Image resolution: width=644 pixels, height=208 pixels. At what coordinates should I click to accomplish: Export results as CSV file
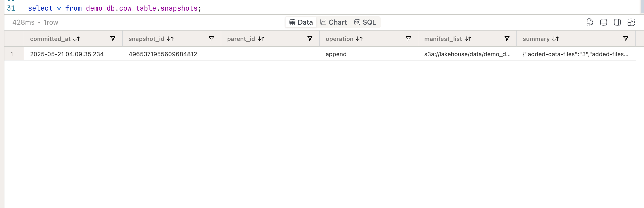pyautogui.click(x=590, y=22)
